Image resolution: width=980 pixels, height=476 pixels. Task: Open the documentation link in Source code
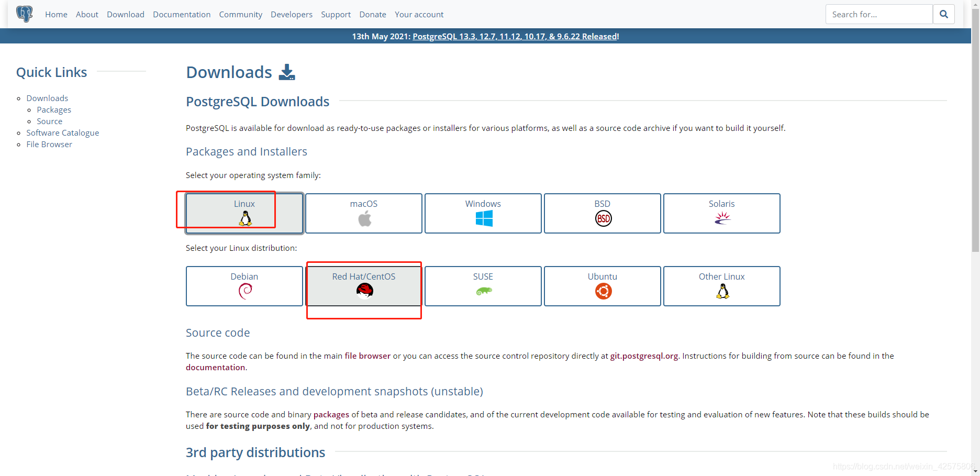(x=215, y=367)
